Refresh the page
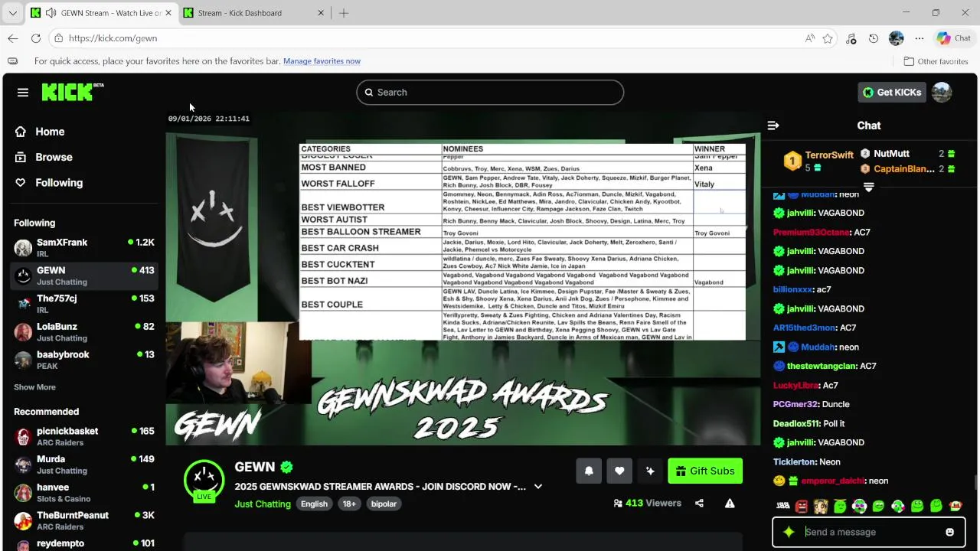This screenshot has height=551, width=980. click(x=36, y=38)
